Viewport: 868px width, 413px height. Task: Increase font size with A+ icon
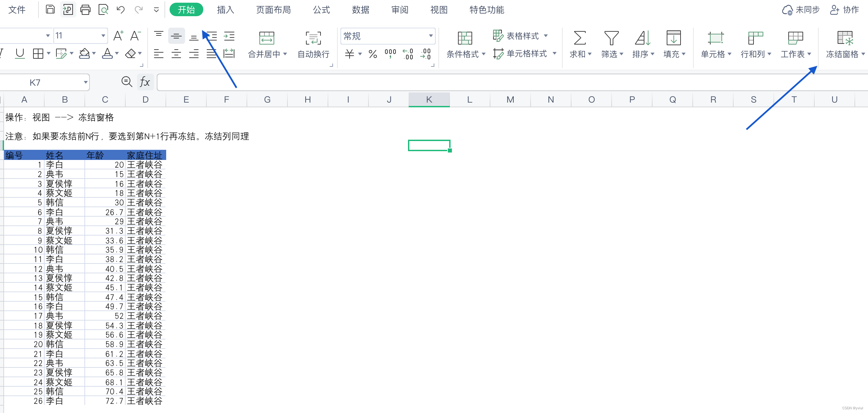click(x=118, y=36)
